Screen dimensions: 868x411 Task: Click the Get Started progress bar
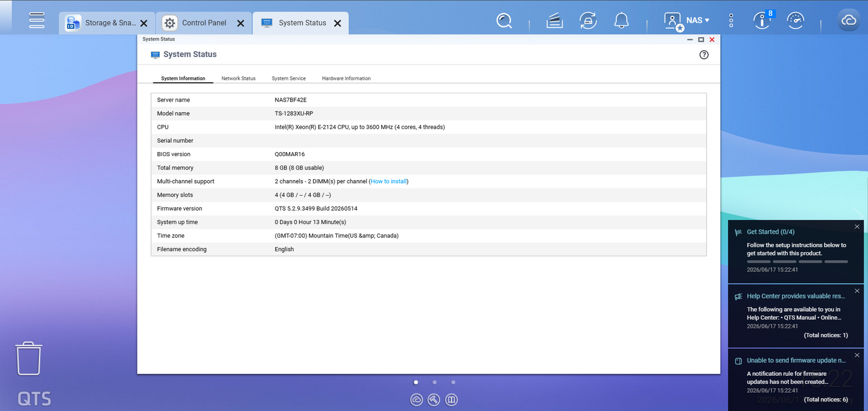click(x=797, y=261)
